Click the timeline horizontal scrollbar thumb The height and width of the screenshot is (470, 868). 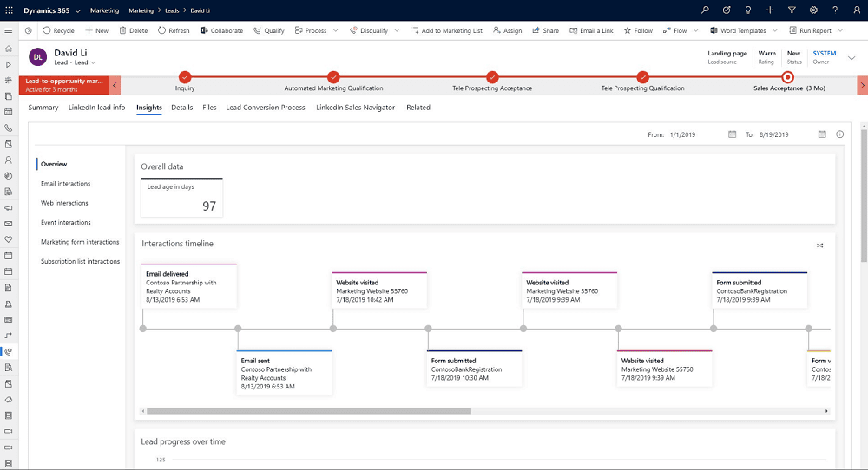(x=309, y=411)
